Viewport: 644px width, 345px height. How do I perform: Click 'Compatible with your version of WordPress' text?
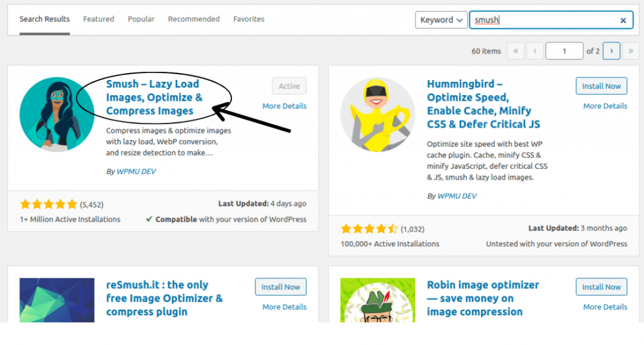[230, 219]
